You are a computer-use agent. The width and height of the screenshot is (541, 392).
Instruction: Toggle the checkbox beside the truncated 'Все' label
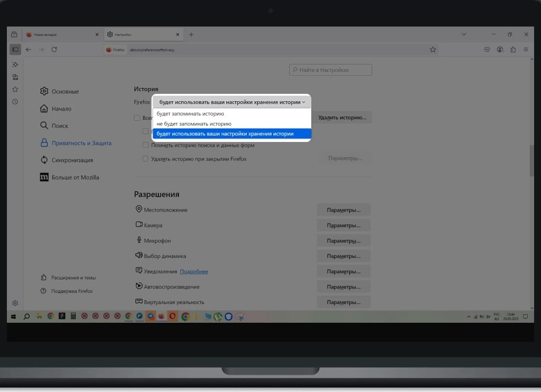coord(137,118)
